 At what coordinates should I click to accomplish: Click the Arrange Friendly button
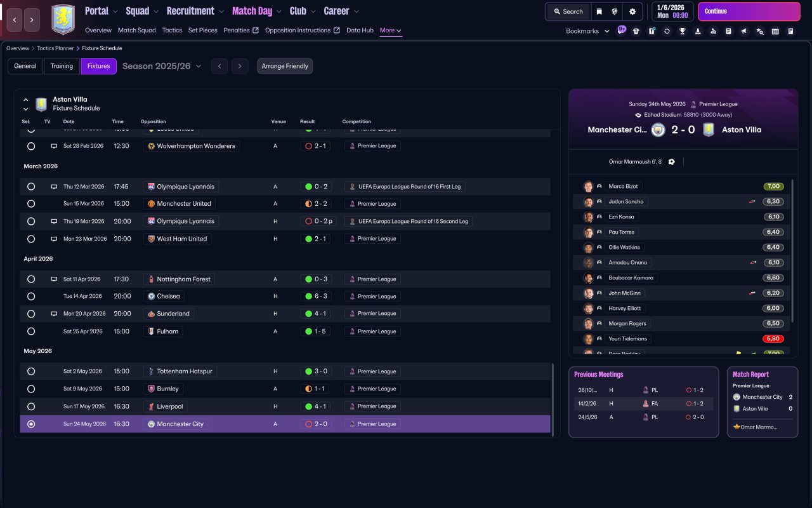pyautogui.click(x=285, y=66)
